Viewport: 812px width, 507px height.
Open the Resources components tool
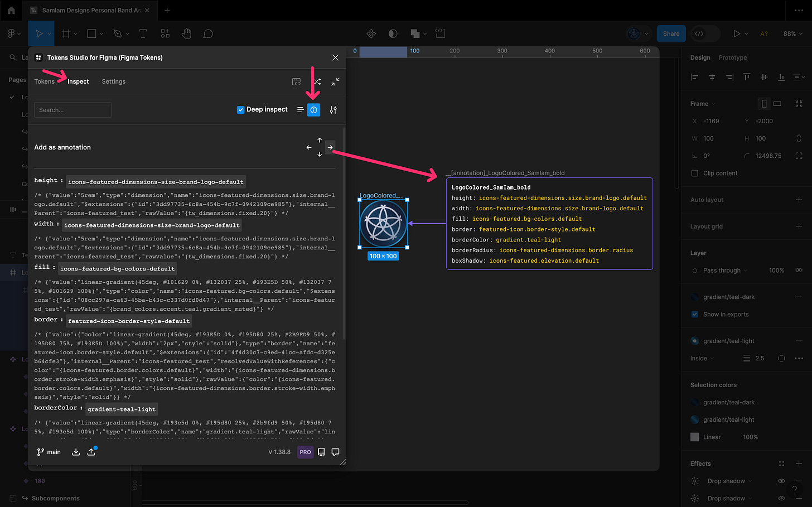(x=165, y=33)
